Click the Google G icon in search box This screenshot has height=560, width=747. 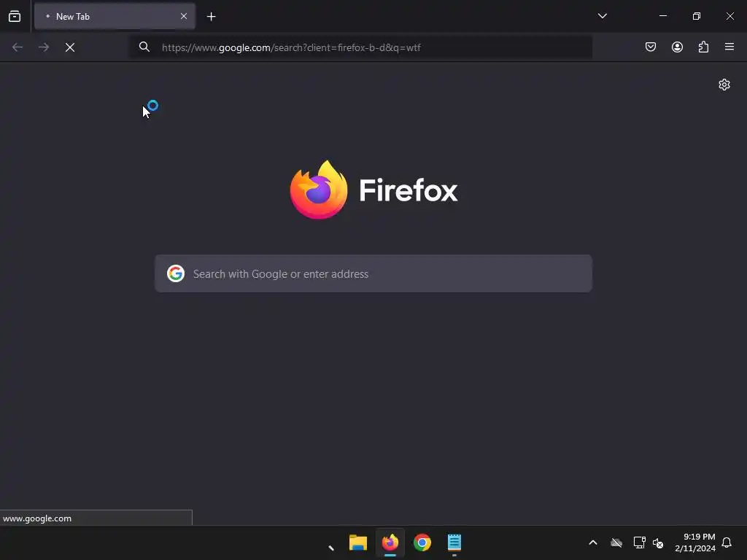click(176, 274)
